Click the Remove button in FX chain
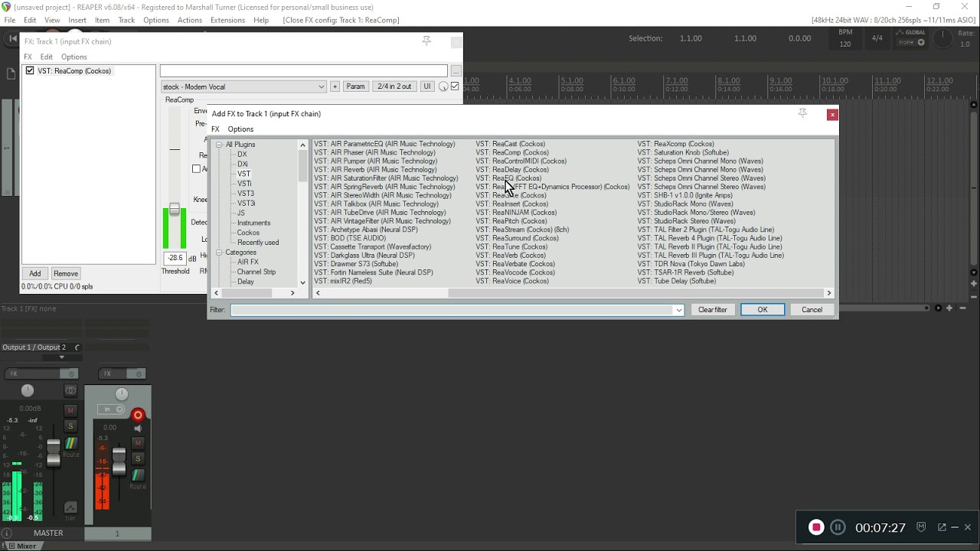The image size is (980, 551). click(66, 273)
